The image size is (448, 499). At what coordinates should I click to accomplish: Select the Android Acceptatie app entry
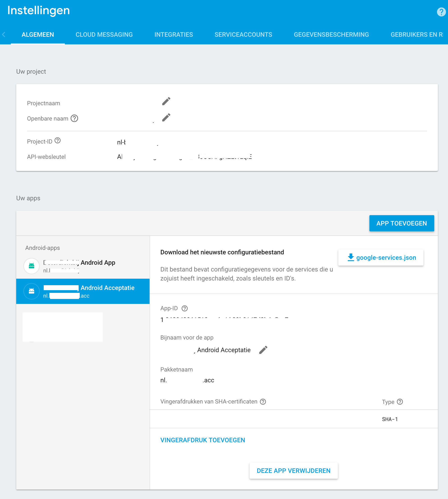pyautogui.click(x=83, y=291)
